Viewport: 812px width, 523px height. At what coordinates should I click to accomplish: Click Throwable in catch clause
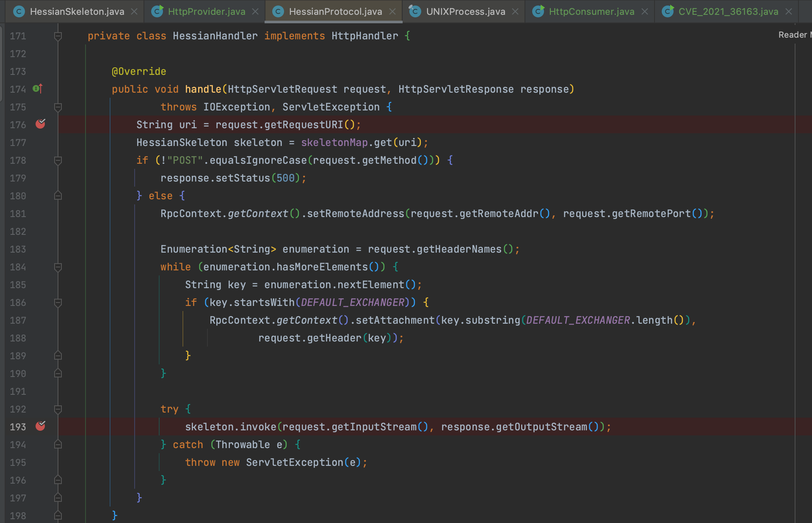tap(243, 445)
